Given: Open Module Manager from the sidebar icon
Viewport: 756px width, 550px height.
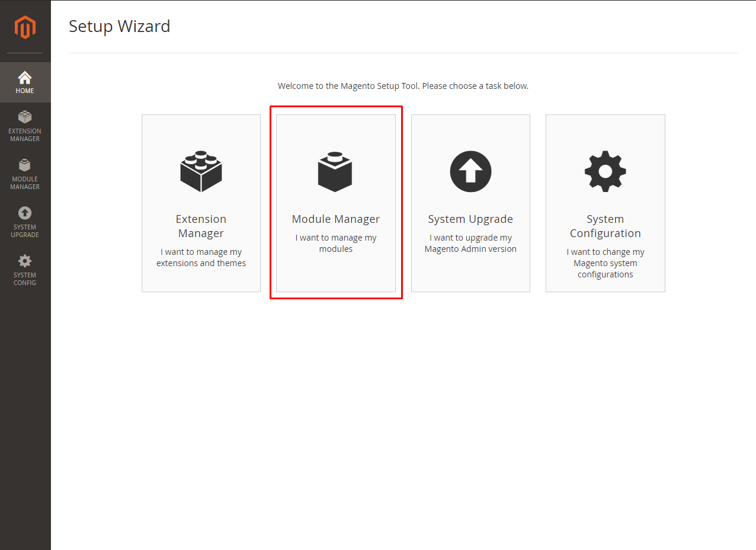Looking at the screenshot, I should 25,165.
